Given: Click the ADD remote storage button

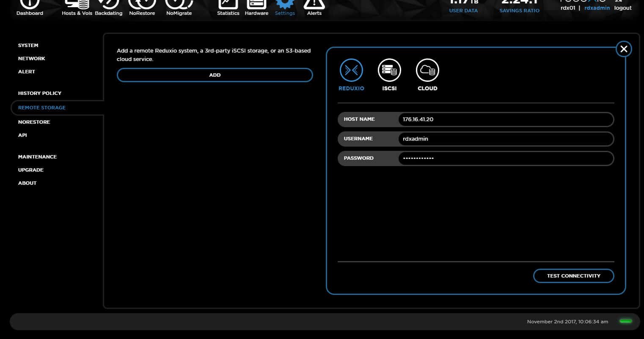Looking at the screenshot, I should pos(215,75).
